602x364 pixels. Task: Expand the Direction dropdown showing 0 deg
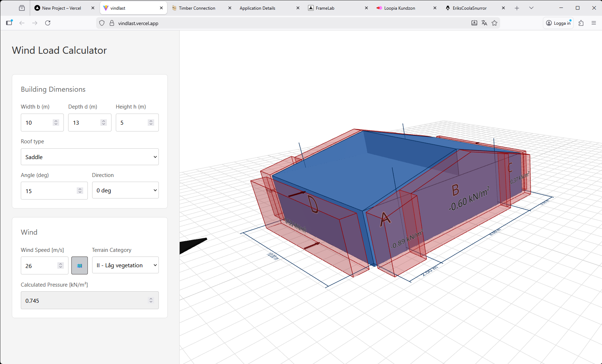pyautogui.click(x=125, y=190)
